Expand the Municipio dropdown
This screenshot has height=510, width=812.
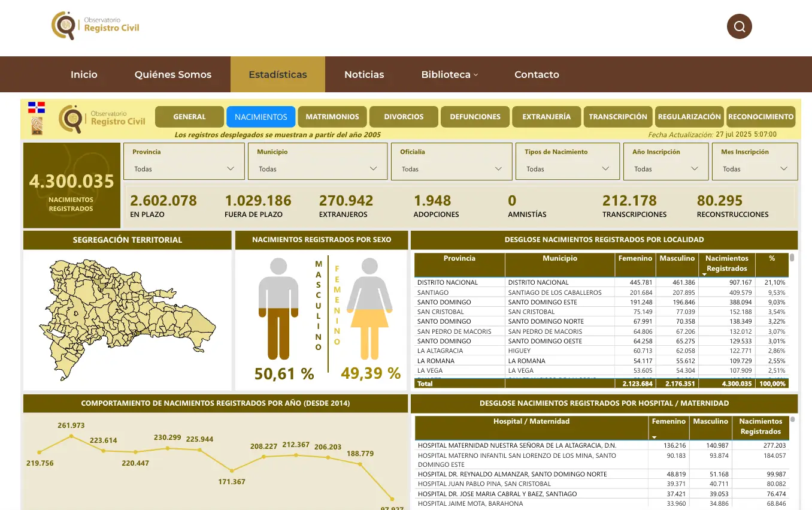[x=317, y=169]
